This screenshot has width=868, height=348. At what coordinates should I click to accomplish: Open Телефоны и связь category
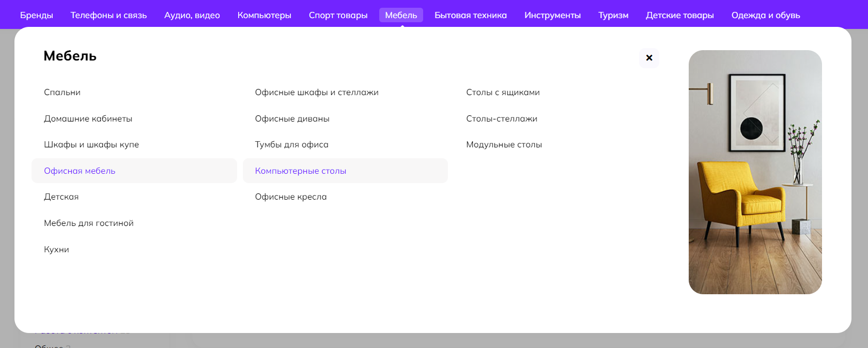(109, 16)
